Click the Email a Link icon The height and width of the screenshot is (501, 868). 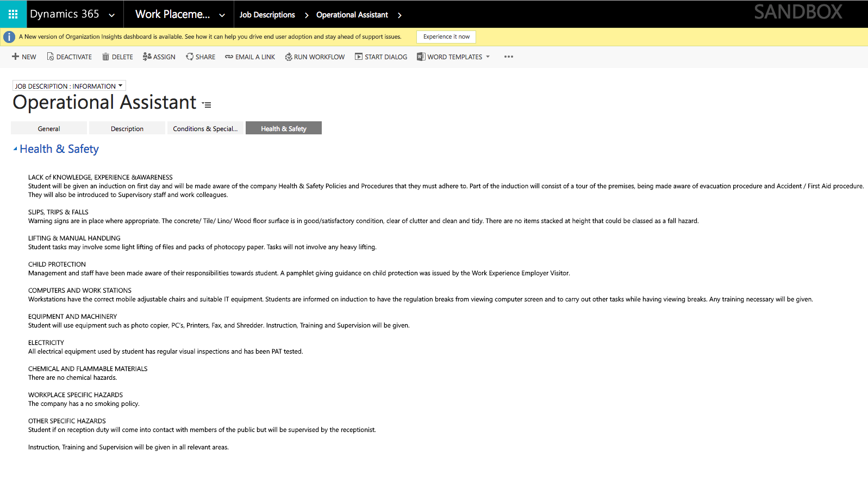click(229, 57)
